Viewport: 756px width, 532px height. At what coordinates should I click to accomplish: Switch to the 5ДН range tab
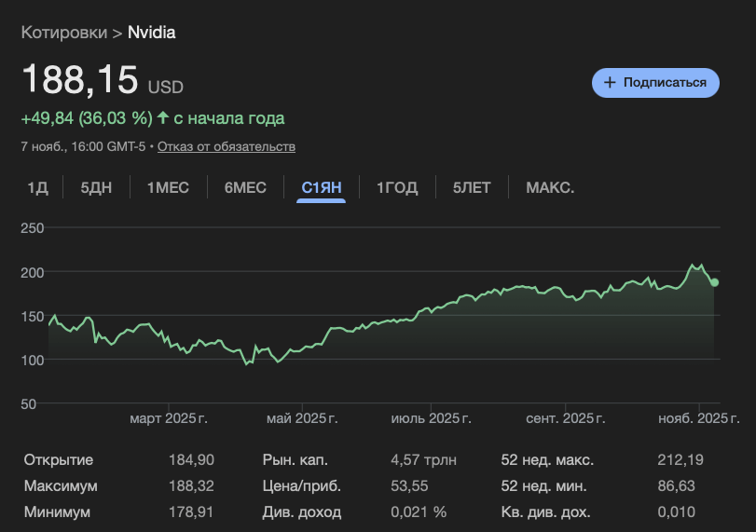coord(96,187)
